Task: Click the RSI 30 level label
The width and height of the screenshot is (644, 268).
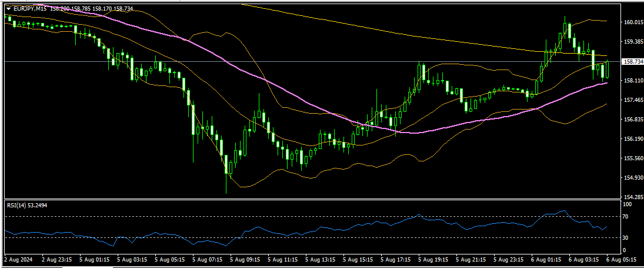Action: pos(626,238)
